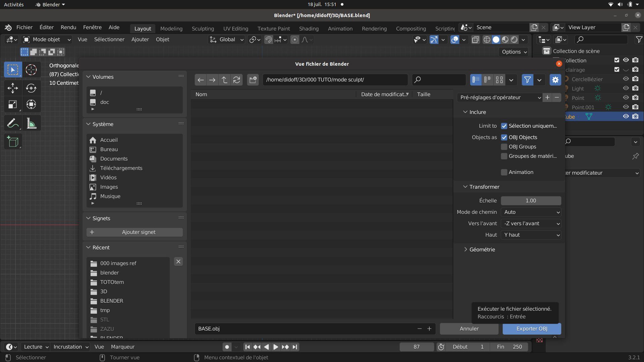Hide CercleBézier in outliner viewport
644x362 pixels.
pyautogui.click(x=626, y=79)
